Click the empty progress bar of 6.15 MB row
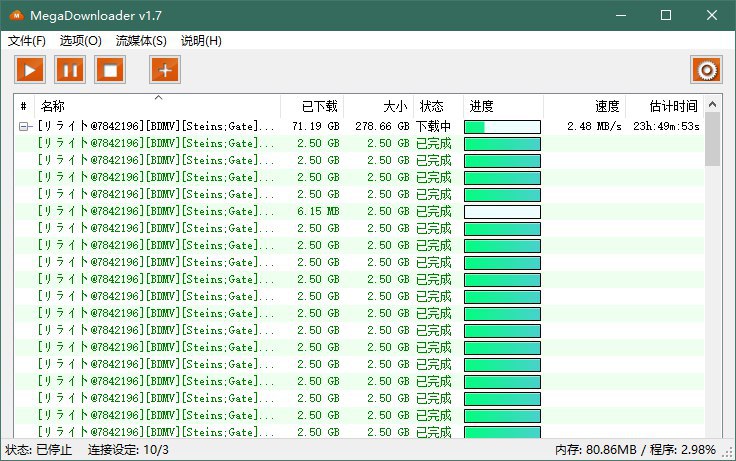This screenshot has height=461, width=736. tap(502, 212)
